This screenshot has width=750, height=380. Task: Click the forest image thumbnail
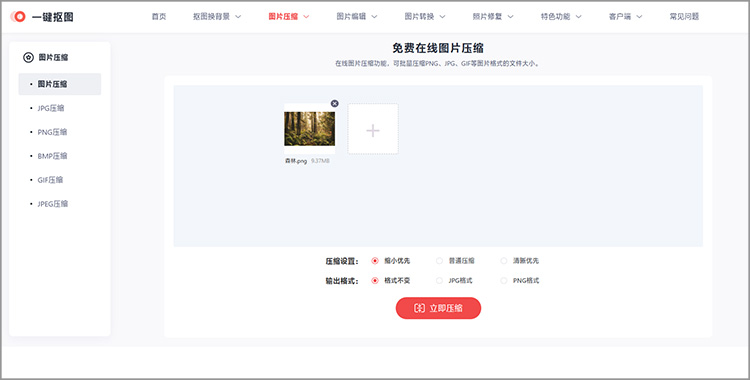309,129
